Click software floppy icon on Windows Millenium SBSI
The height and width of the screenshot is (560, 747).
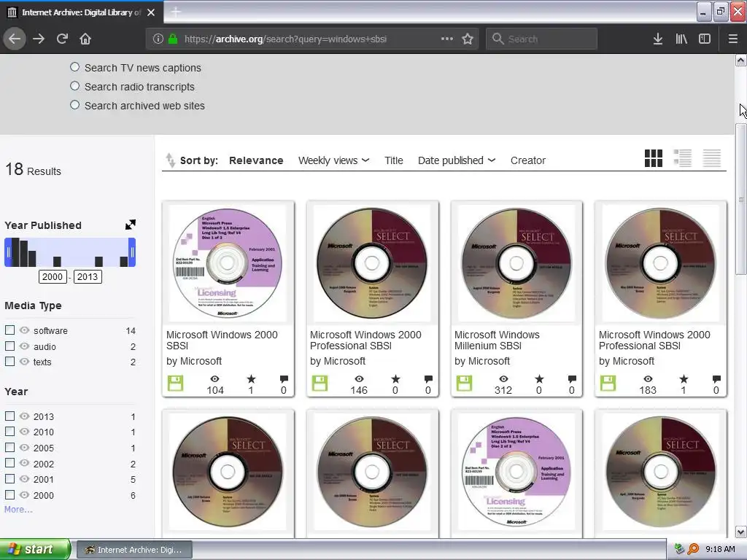click(x=464, y=384)
